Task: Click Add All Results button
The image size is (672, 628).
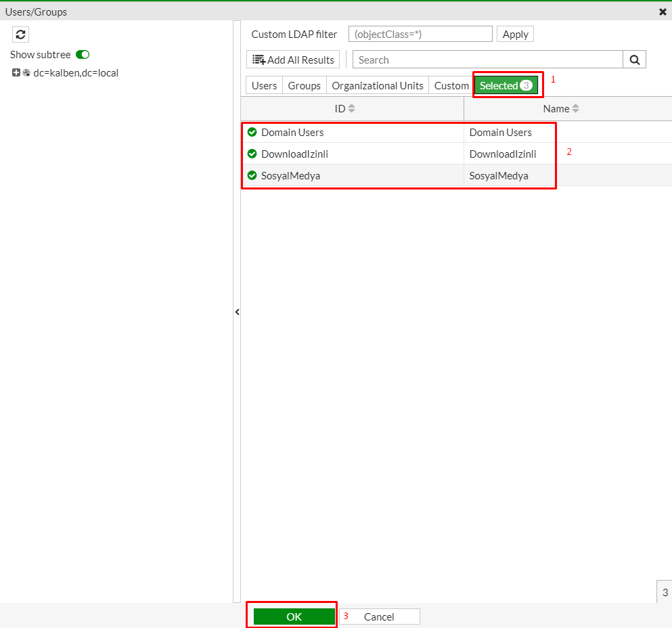Action: (x=293, y=60)
